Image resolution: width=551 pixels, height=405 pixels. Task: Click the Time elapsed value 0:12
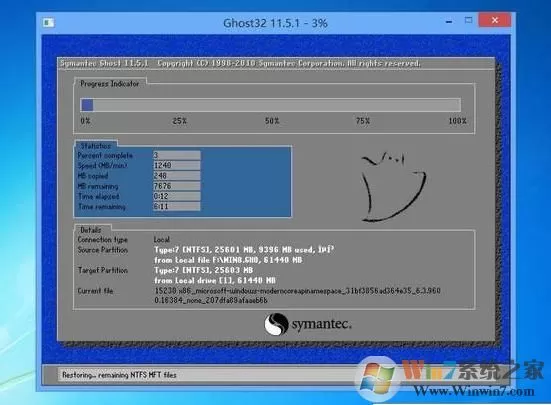tap(176, 196)
